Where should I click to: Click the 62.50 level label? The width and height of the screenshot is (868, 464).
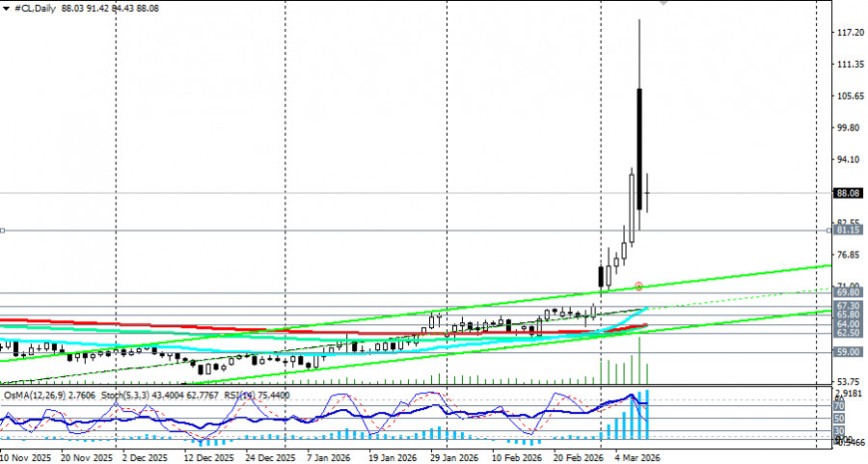pos(848,333)
